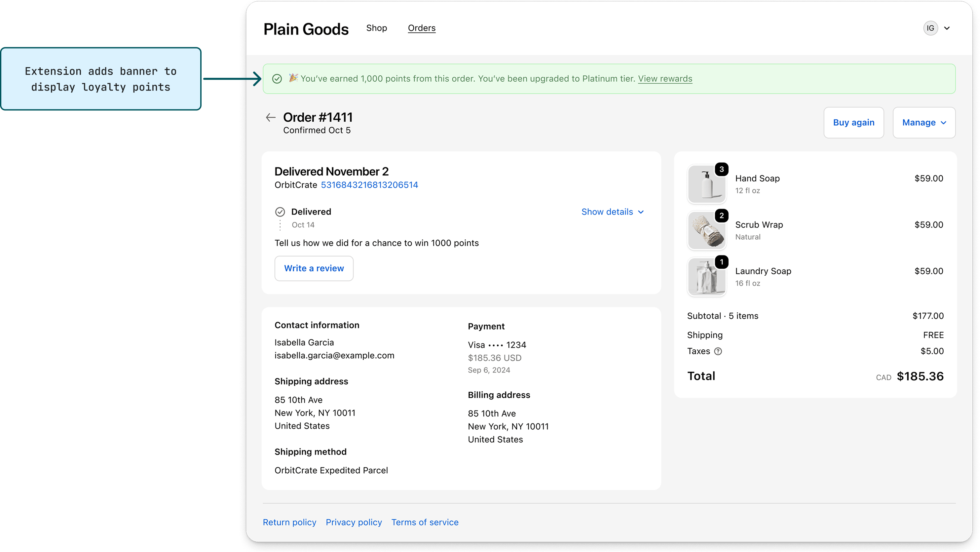Click the quantity badge 2 on Scrub Wrap
This screenshot has height=552, width=980.
tap(722, 216)
